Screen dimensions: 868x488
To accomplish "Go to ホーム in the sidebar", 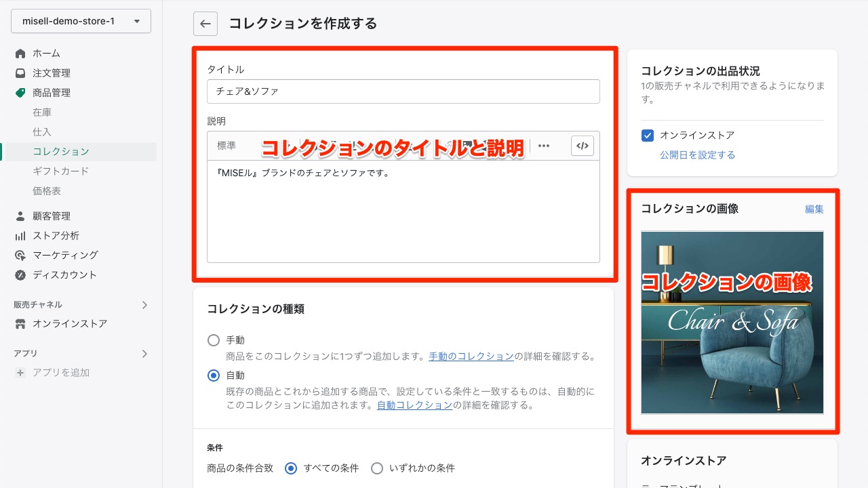I will 46,53.
